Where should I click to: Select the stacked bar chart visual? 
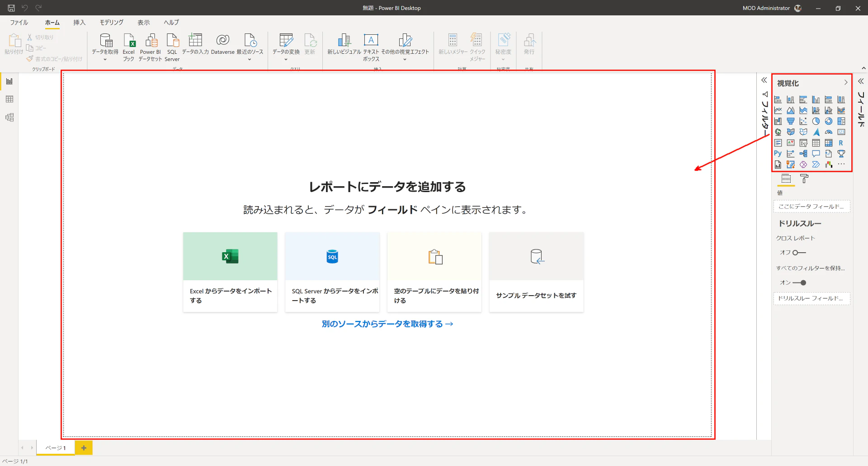(x=778, y=99)
